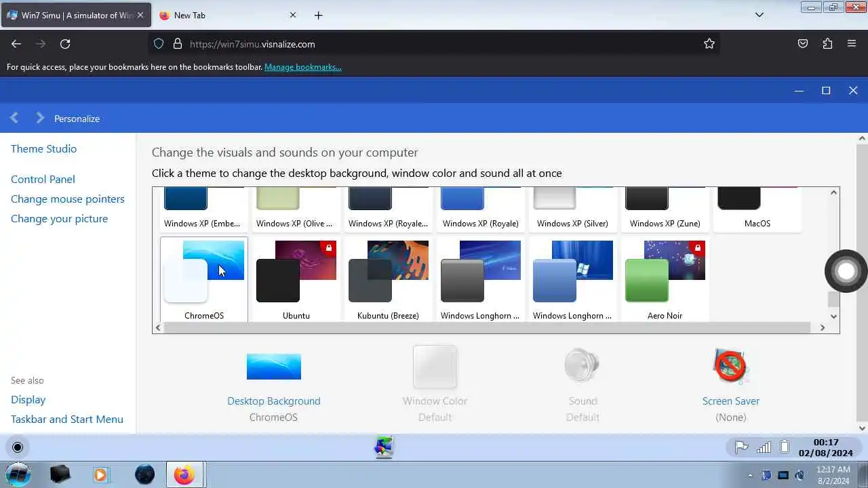The height and width of the screenshot is (488, 868).
Task: Pick the MacOS theme
Action: pos(757,209)
